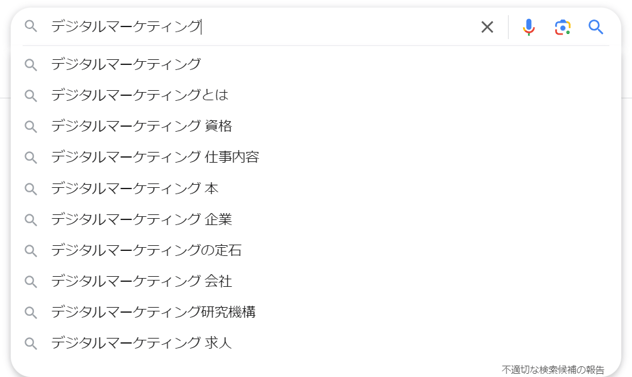This screenshot has height=377, width=632.
Task: Click magnifier icon beside デジタルマーケティングとは
Action: pyautogui.click(x=31, y=96)
